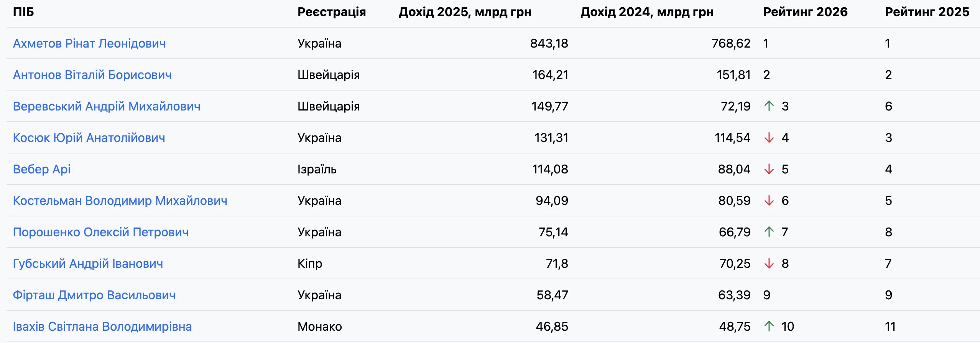Click green up arrow beside rank 7

(x=769, y=232)
